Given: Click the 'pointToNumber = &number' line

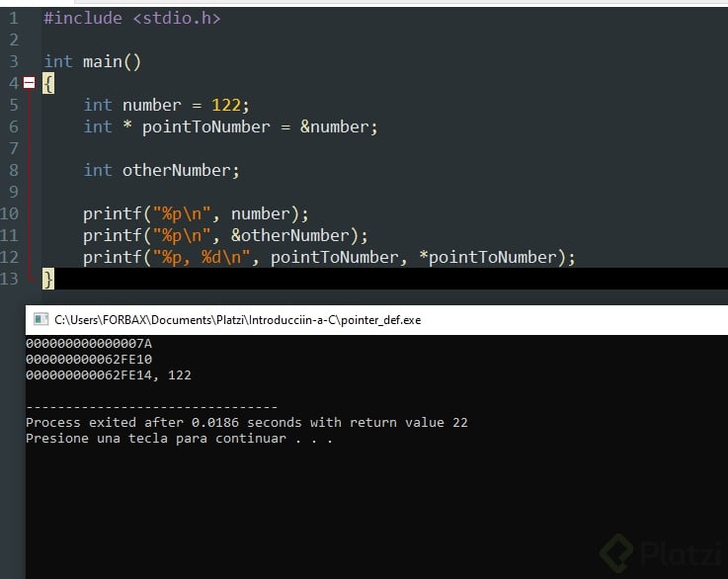Looking at the screenshot, I should [x=231, y=126].
